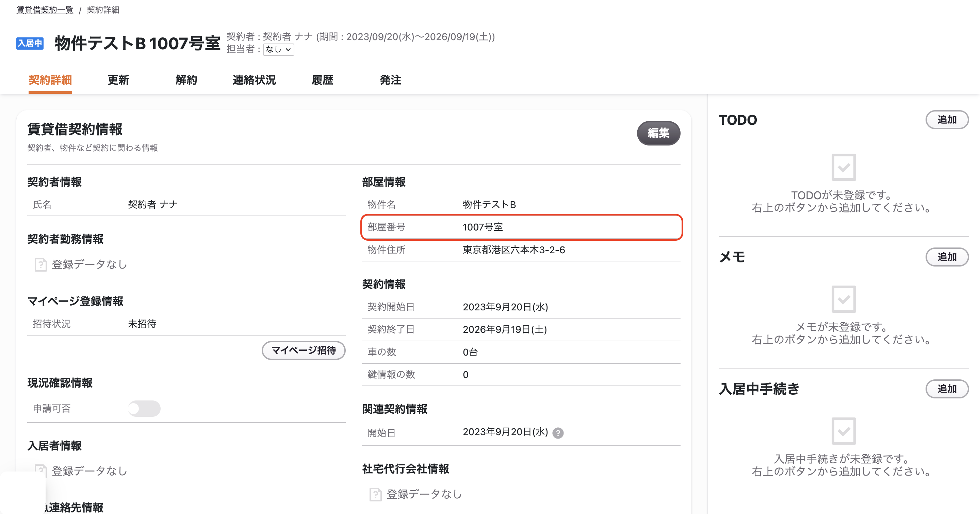The width and height of the screenshot is (980, 514).
Task: Add an 入居中手続き entry
Action: coord(947,389)
